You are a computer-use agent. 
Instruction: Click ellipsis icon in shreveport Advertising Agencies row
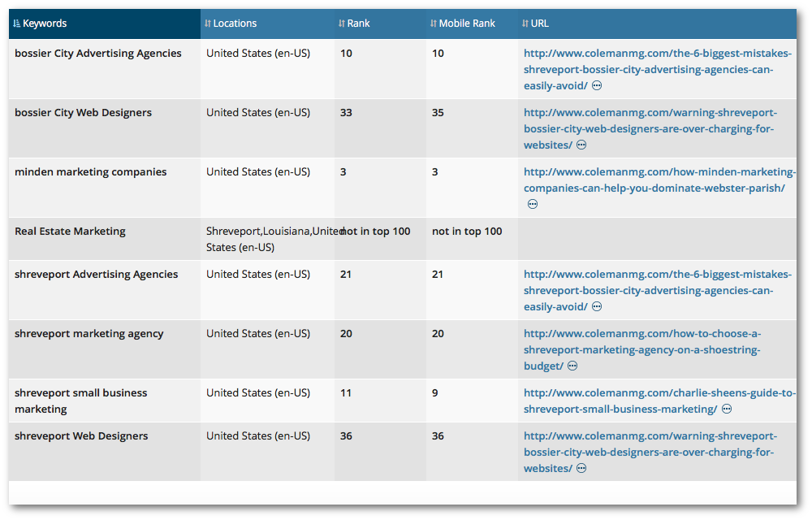tap(597, 306)
